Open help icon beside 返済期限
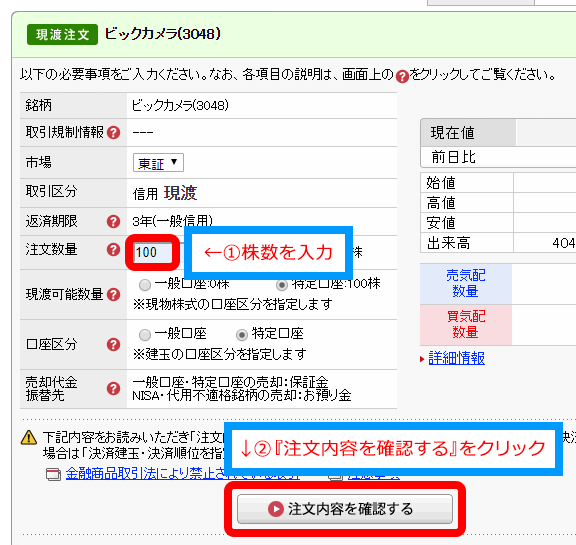This screenshot has height=545, width=576. coord(114,221)
